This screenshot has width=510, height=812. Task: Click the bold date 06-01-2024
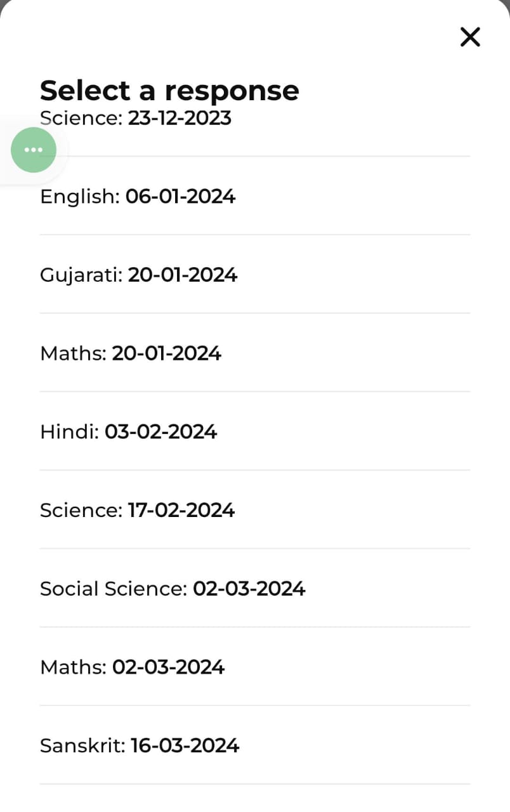180,197
